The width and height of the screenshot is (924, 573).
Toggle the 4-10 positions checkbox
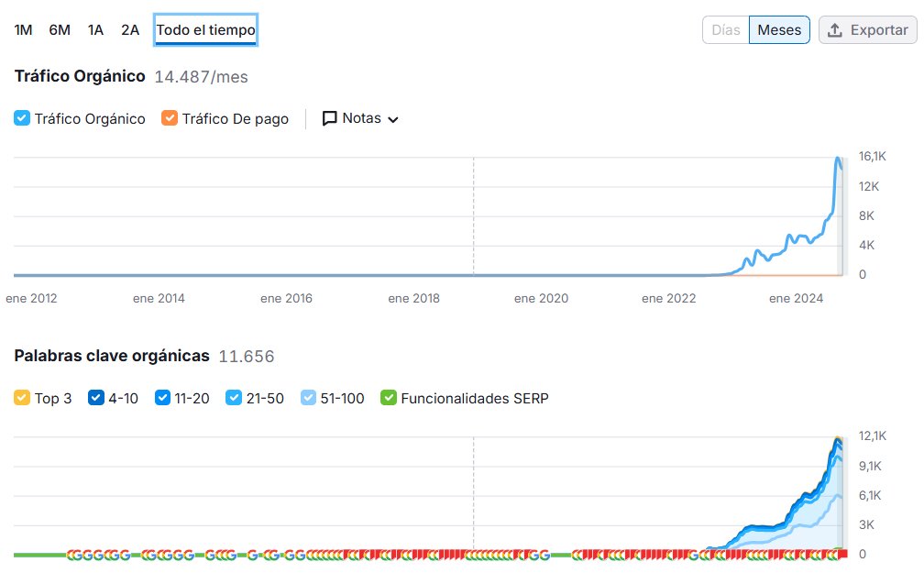[x=95, y=397]
